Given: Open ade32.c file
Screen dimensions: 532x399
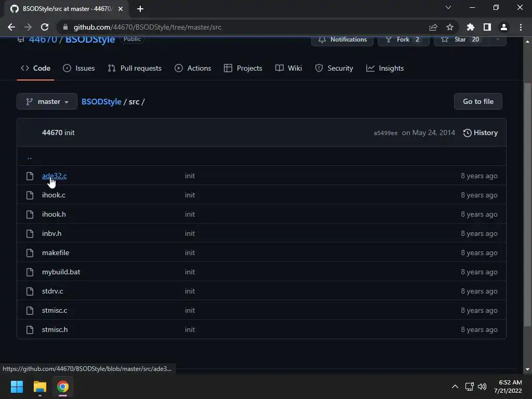Looking at the screenshot, I should (54, 176).
